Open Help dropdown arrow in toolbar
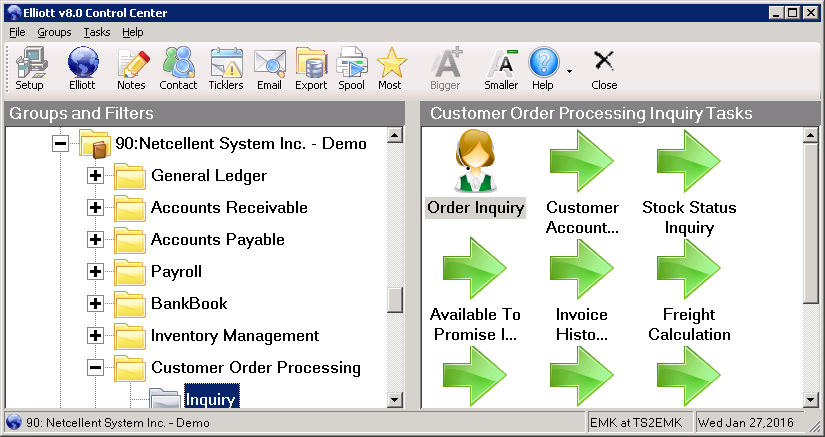The height and width of the screenshot is (437, 825). point(569,72)
